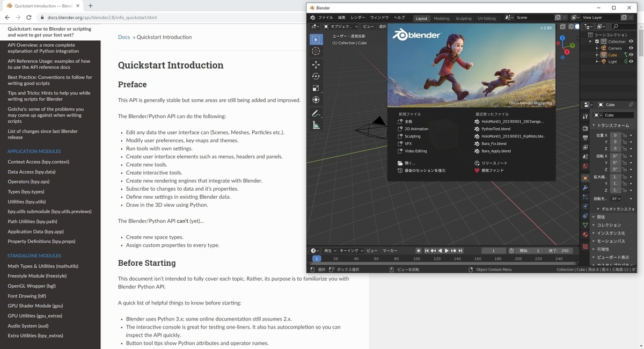Click the Use Preview Range clock icon
The height and width of the screenshot is (349, 644).
coord(511,251)
